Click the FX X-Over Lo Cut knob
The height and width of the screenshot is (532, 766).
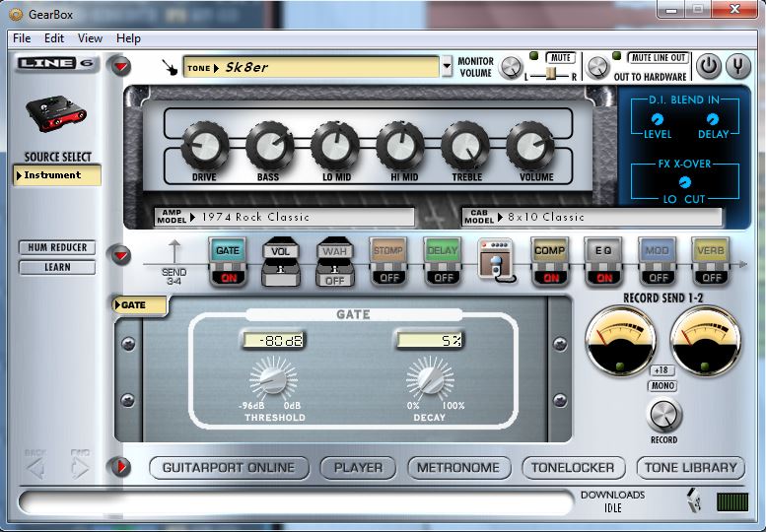(x=685, y=182)
